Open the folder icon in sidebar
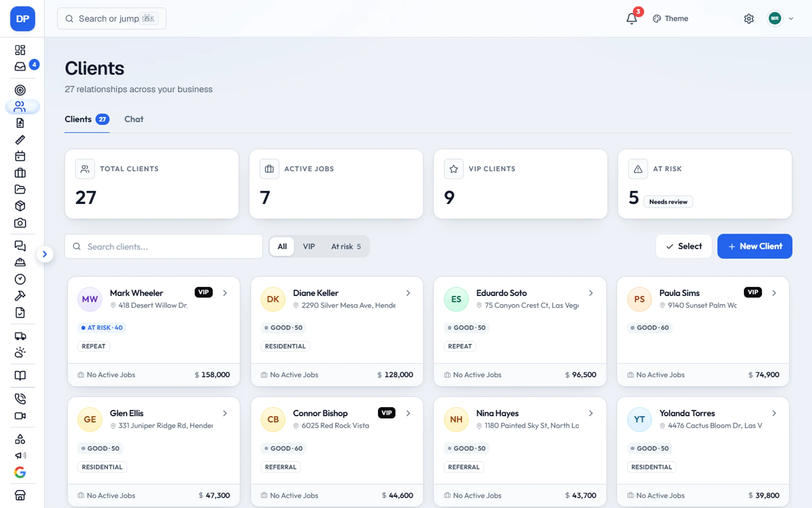 pos(20,189)
